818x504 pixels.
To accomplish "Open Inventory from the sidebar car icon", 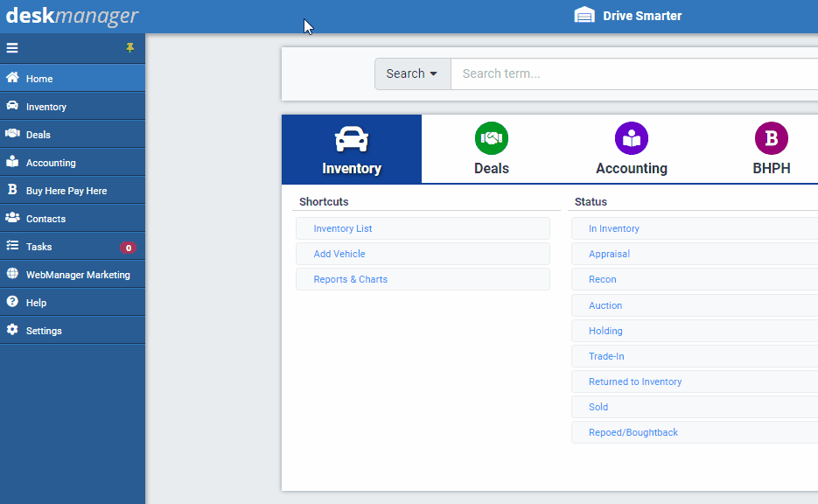I will (13, 107).
